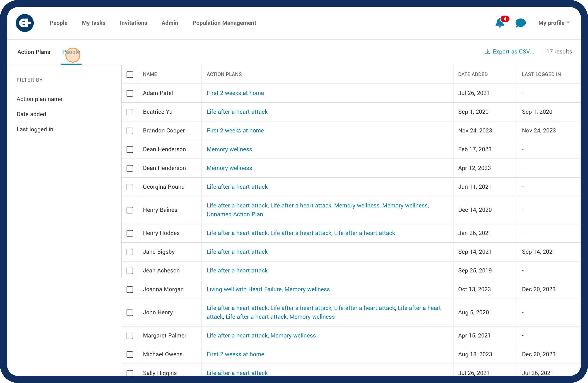Expand the Date added filter
The image size is (588, 383).
pyautogui.click(x=31, y=114)
